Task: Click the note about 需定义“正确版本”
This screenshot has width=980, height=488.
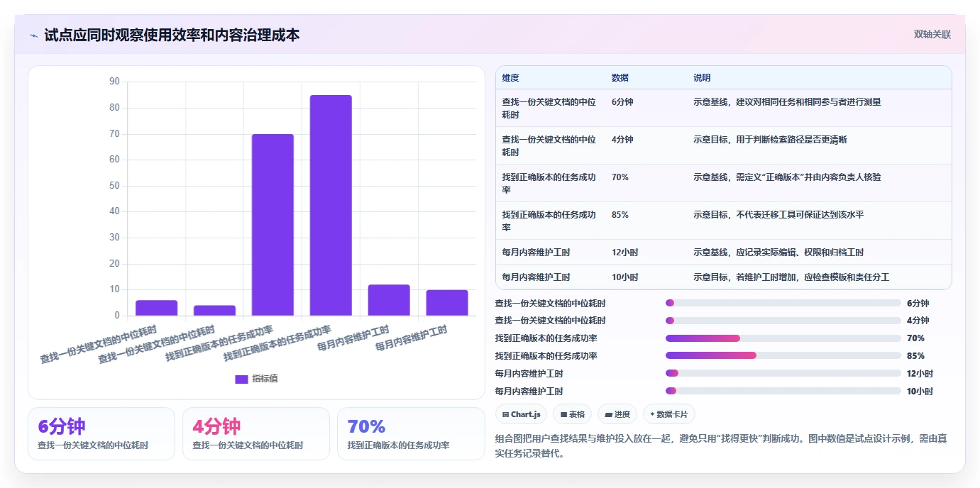Action: (787, 177)
